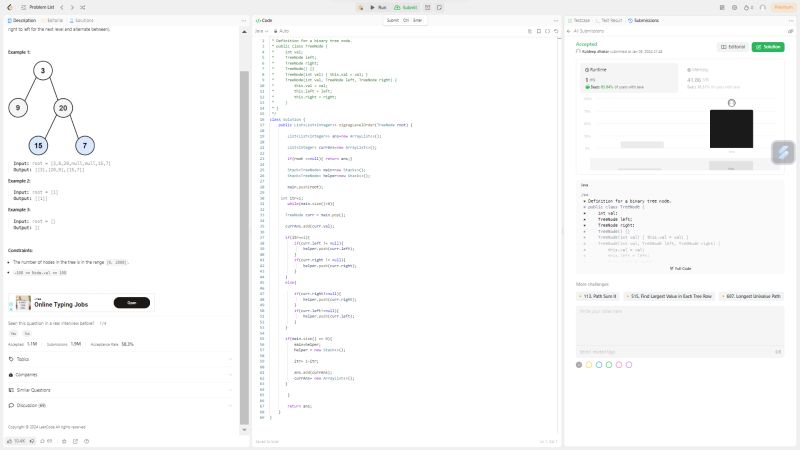
Task: Click the notes text area
Action: tap(680, 327)
